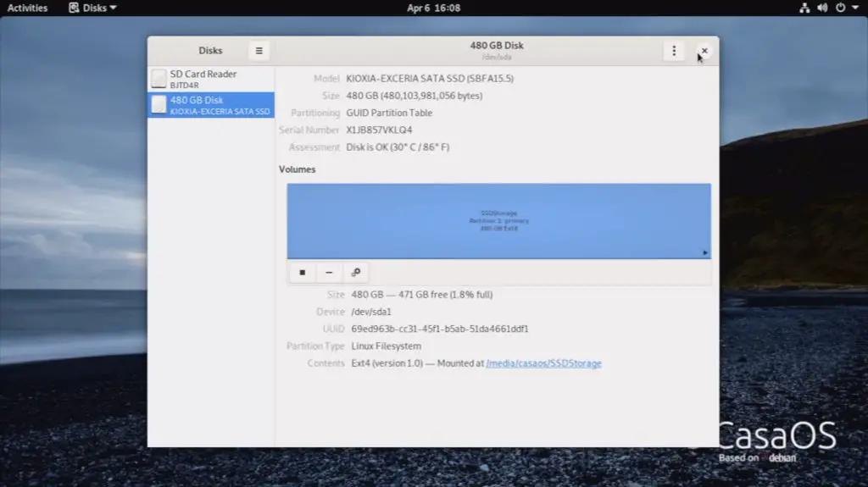Screen dimensions: 868x487
Task: Open the drive options three-dot menu
Action: (x=674, y=51)
